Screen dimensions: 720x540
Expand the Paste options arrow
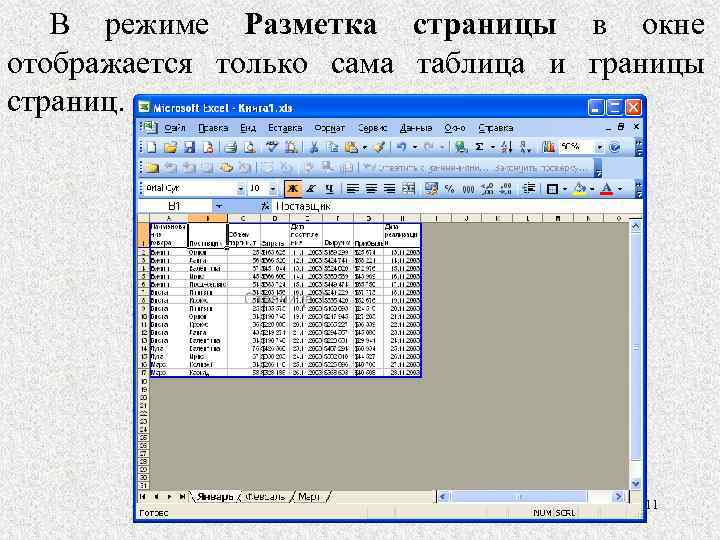click(365, 147)
